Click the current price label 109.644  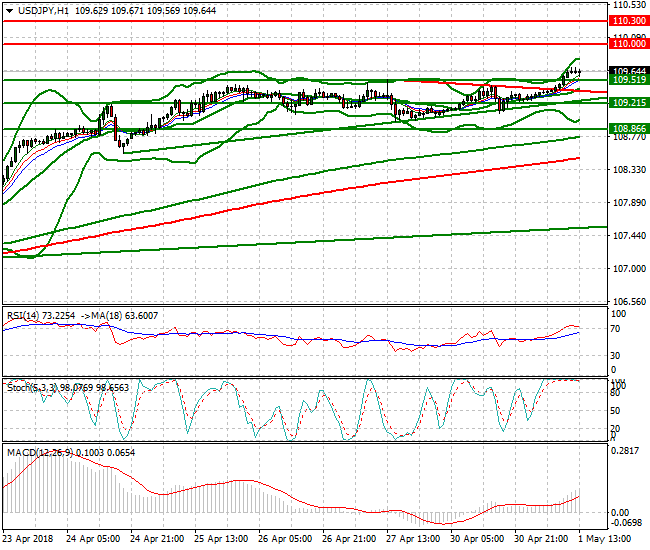click(x=629, y=71)
